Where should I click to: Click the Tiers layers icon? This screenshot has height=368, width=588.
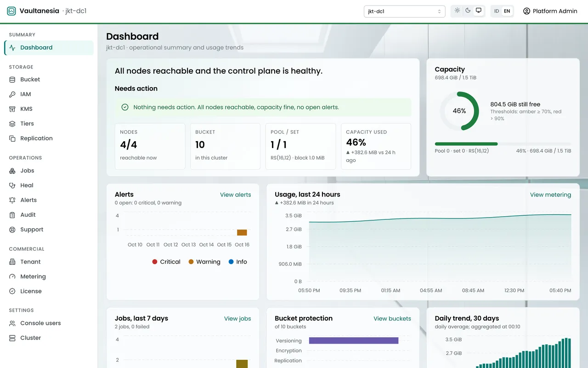(12, 124)
